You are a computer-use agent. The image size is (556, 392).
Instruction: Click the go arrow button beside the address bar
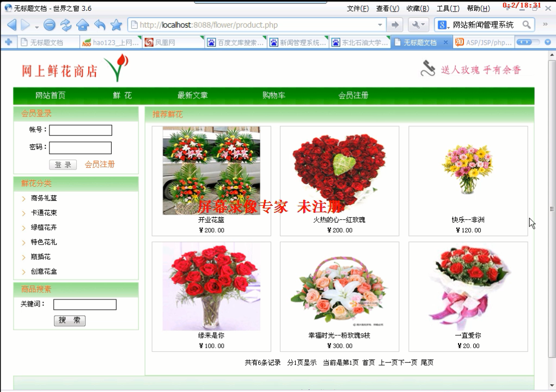395,25
